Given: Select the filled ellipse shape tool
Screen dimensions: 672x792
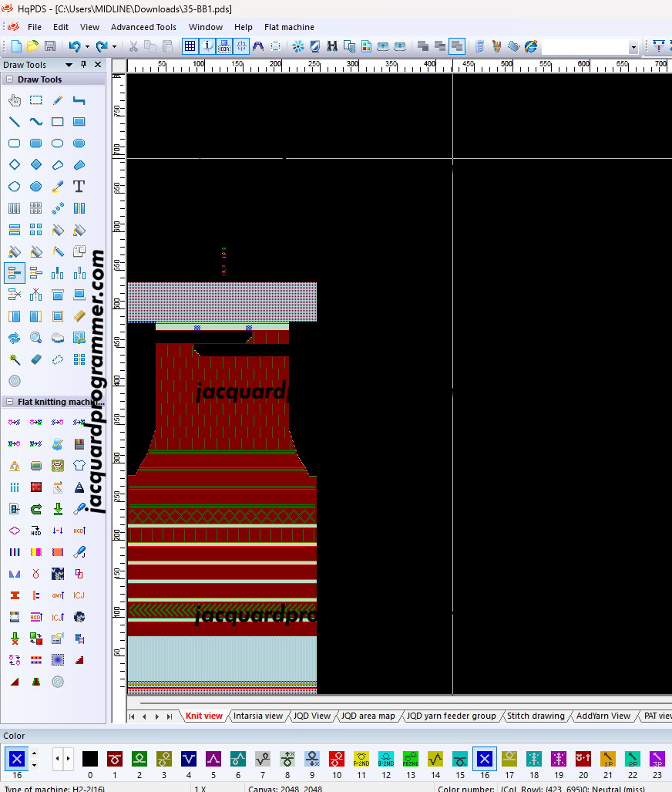Looking at the screenshot, I should tap(79, 143).
